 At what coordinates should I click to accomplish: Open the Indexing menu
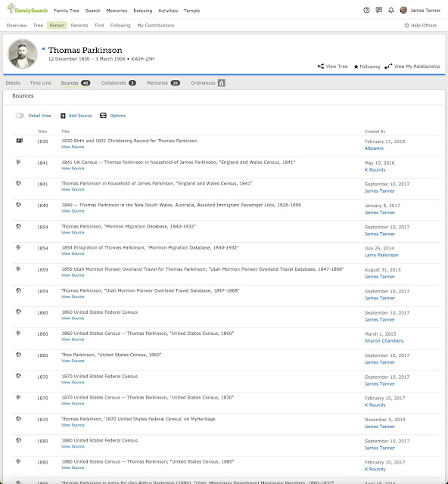click(143, 11)
